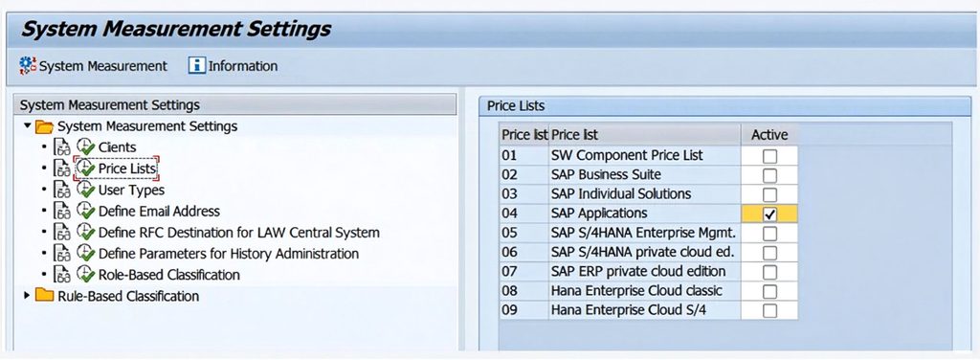The image size is (980, 360).
Task: Expand the Rule-Based Classification tree node
Action: [x=27, y=295]
